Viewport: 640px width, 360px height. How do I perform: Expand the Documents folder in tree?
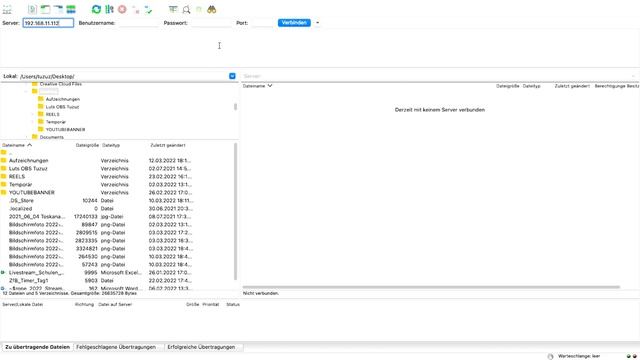(27, 137)
